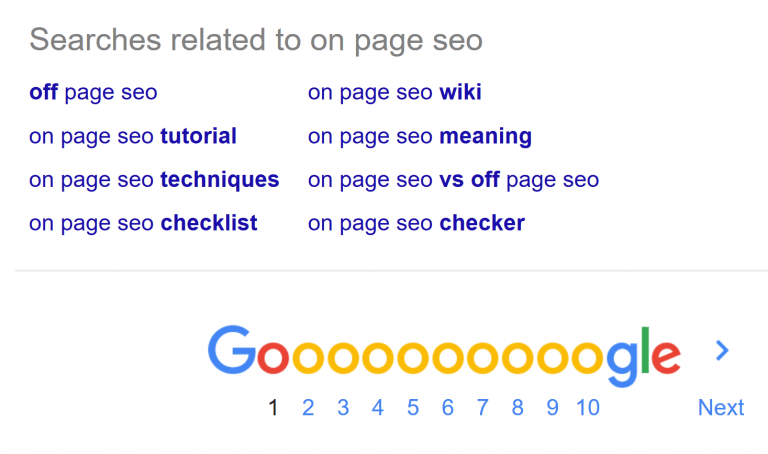Open results page 9
This screenshot has width=768, height=454.
[x=552, y=407]
